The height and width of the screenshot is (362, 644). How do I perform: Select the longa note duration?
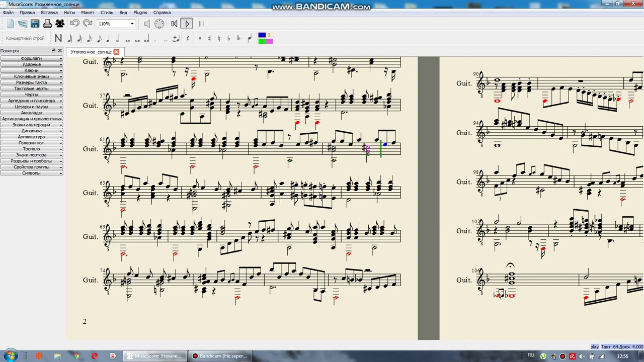pos(146,38)
